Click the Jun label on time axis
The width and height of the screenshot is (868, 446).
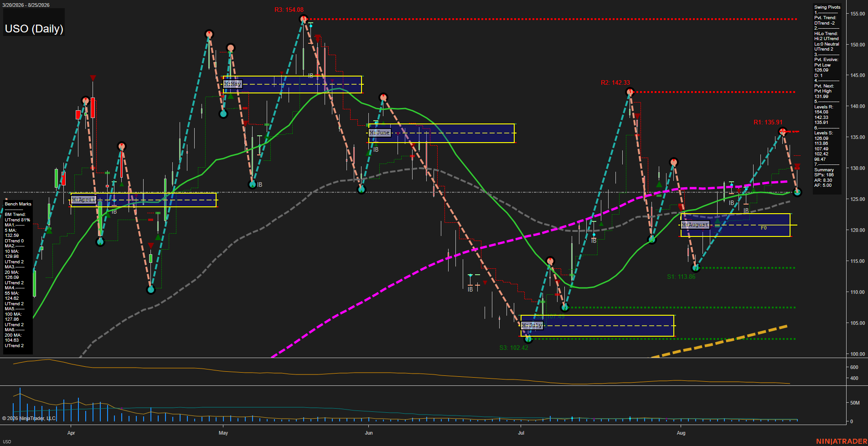click(x=369, y=433)
